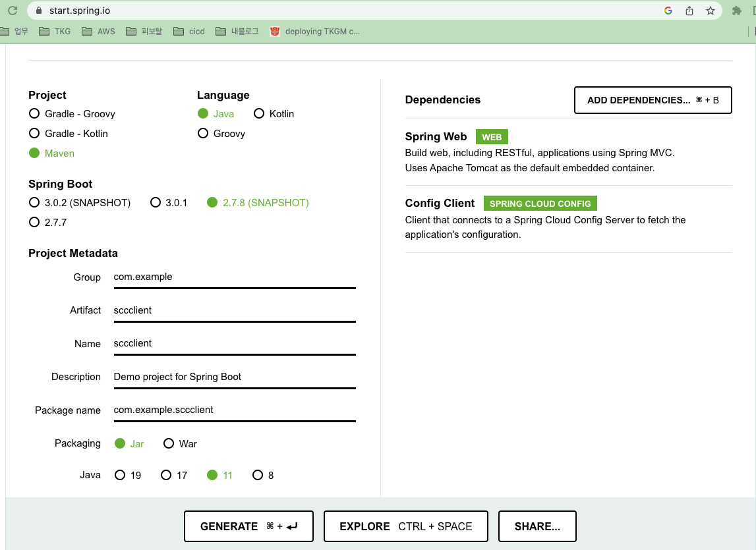Image resolution: width=756 pixels, height=550 pixels.
Task: Select Gradle - Groovy project type
Action: click(x=72, y=114)
